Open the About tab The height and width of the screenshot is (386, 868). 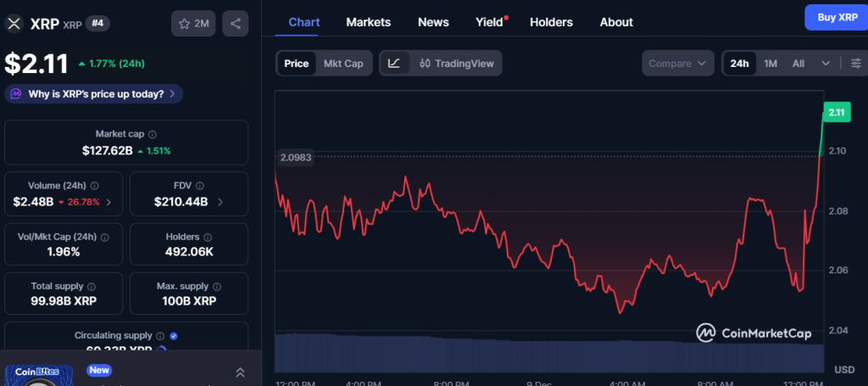(x=616, y=22)
